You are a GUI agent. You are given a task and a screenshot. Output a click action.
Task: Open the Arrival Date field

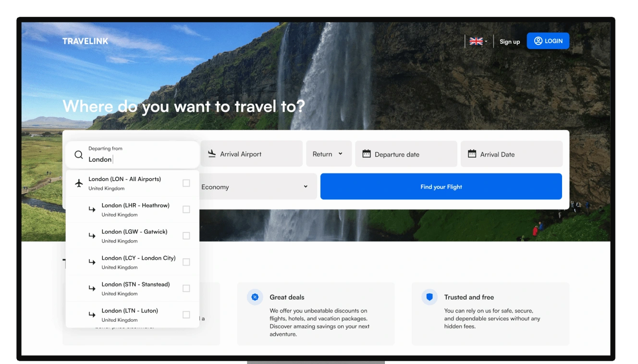512,154
